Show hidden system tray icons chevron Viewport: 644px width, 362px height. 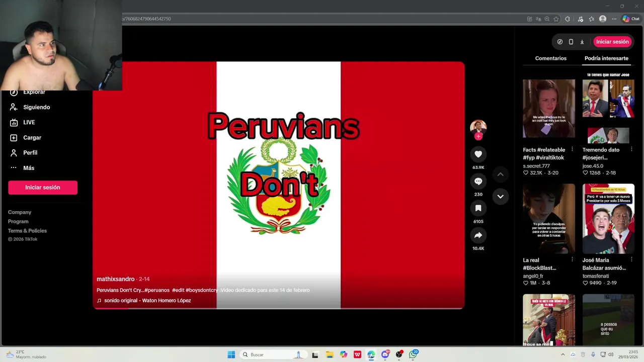tap(562, 354)
